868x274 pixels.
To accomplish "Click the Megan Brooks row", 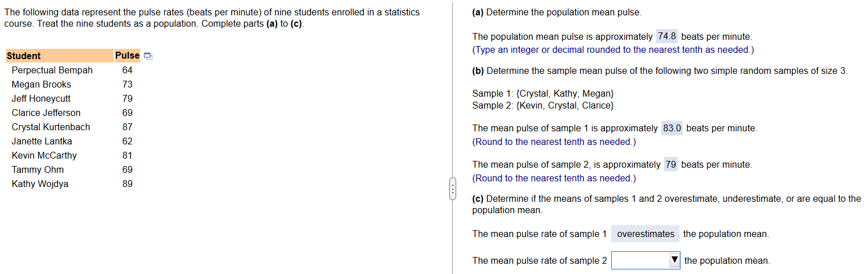I will pos(72,84).
